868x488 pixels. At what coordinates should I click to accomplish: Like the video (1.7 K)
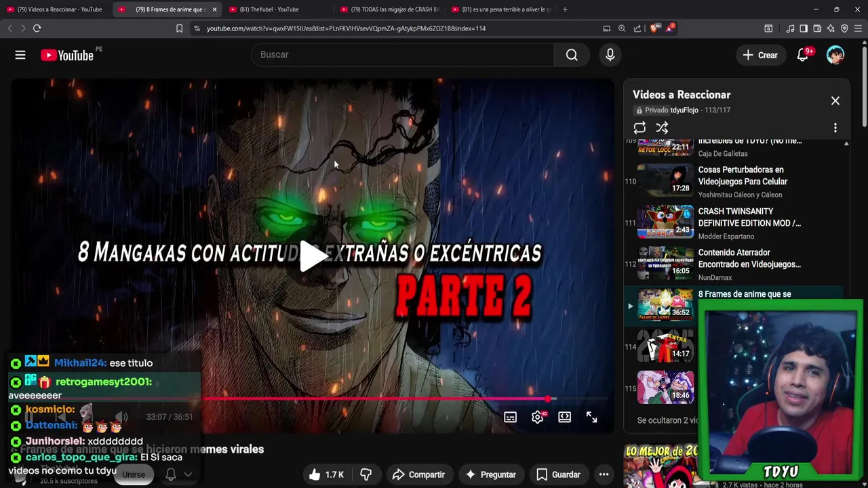326,474
